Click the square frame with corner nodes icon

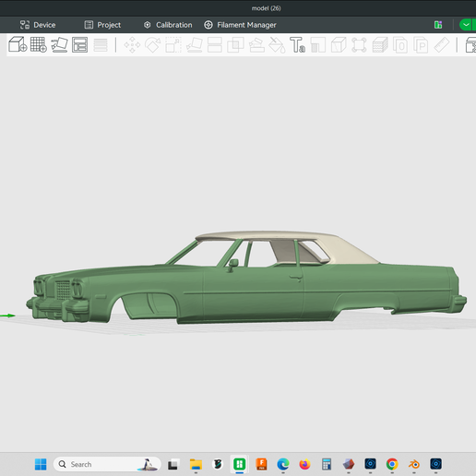(359, 45)
